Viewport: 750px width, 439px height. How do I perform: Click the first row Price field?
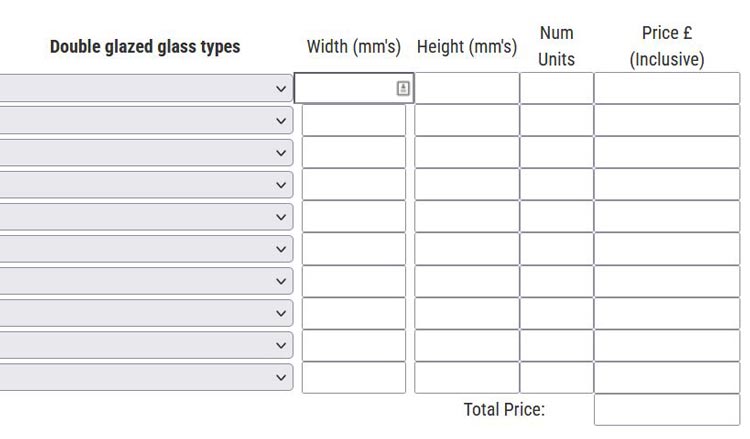[666, 88]
